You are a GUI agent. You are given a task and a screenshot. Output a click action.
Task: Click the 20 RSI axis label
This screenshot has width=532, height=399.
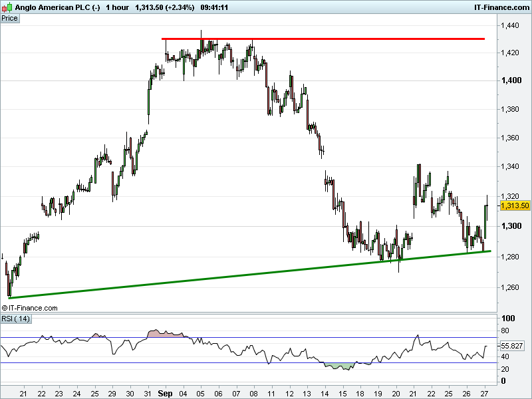pos(505,369)
